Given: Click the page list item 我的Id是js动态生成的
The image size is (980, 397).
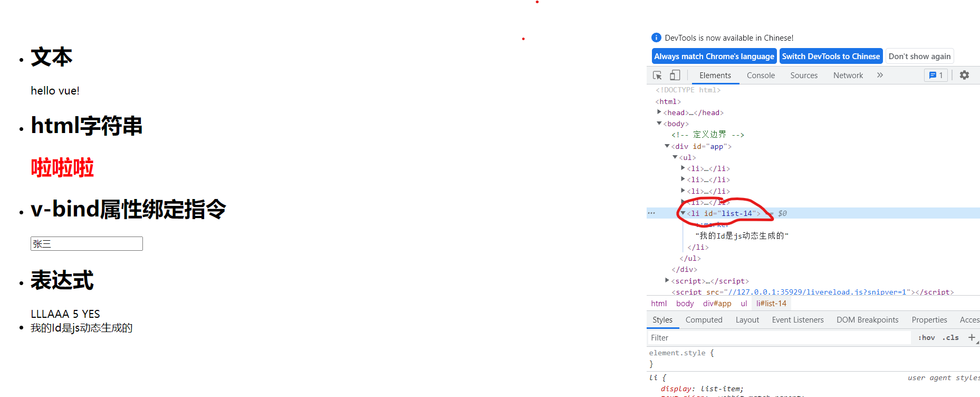Looking at the screenshot, I should point(81,328).
